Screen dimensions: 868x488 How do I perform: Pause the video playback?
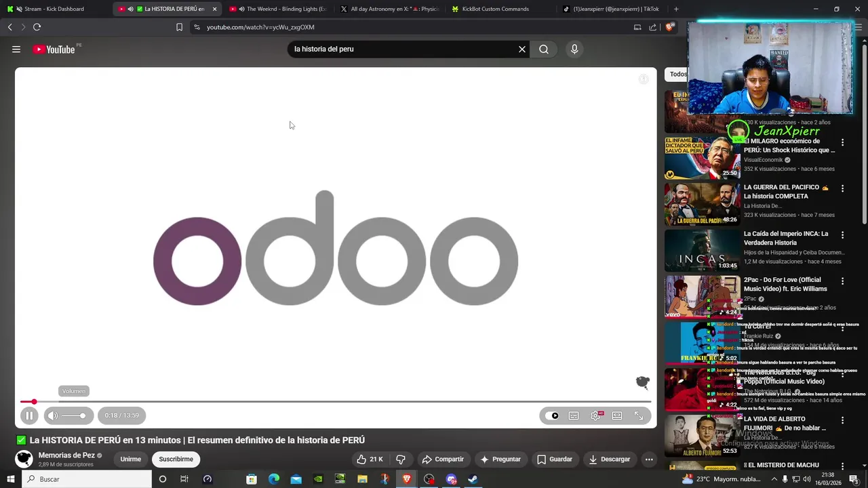coord(29,415)
